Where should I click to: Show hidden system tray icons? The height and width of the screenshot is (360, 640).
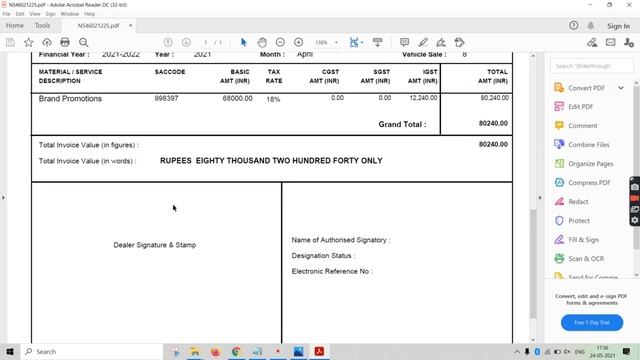517,351
